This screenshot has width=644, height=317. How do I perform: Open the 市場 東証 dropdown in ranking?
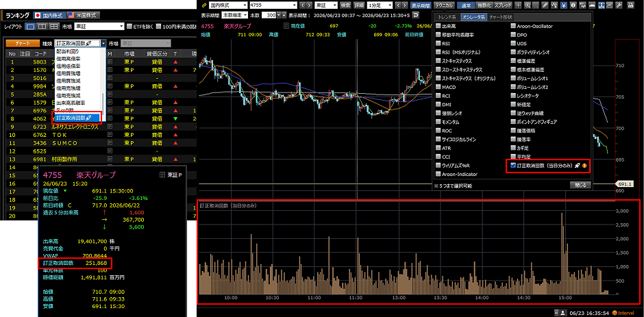[x=99, y=26]
